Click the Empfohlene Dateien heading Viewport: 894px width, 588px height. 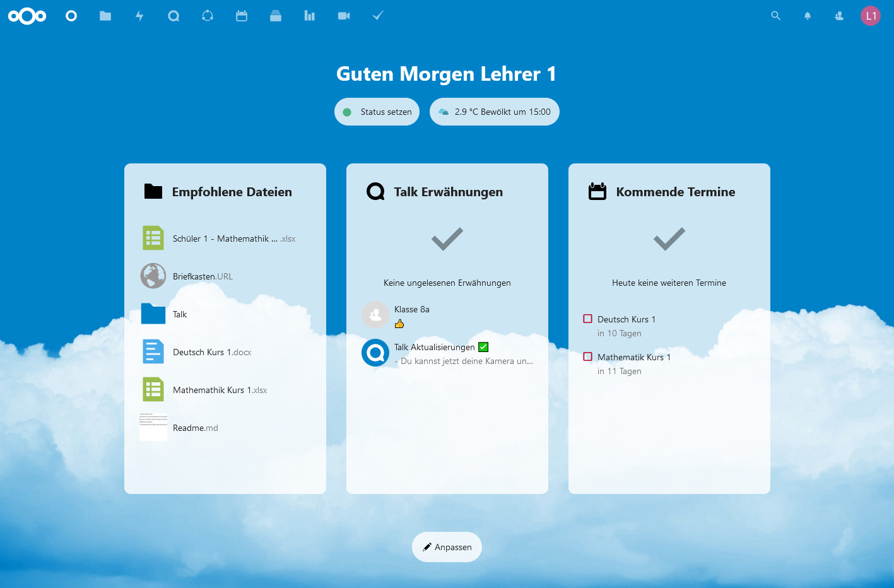click(x=232, y=192)
